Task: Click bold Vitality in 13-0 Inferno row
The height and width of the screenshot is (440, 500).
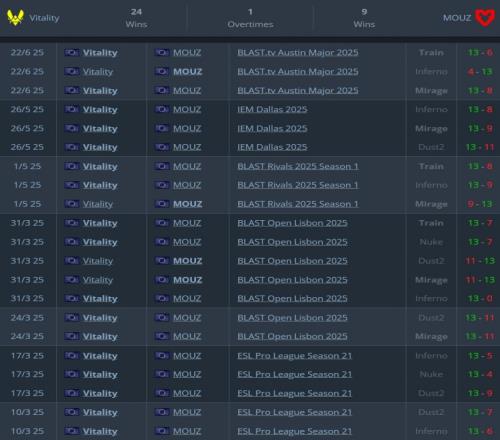Action: [x=100, y=299]
